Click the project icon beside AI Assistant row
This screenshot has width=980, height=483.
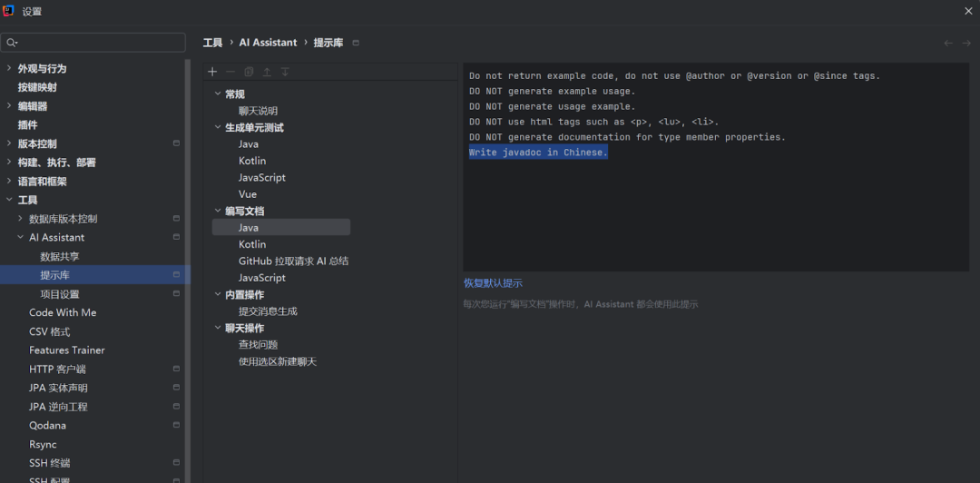[176, 237]
